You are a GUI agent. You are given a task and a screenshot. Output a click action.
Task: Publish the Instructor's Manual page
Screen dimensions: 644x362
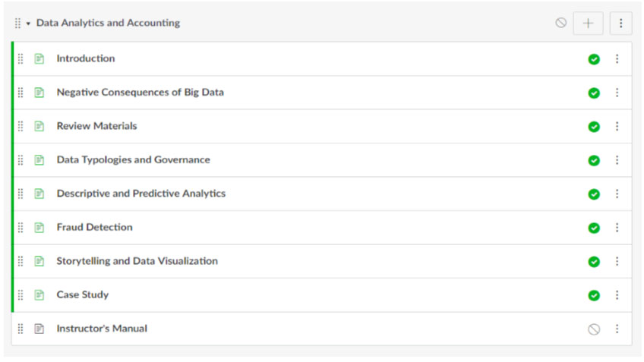click(x=594, y=329)
